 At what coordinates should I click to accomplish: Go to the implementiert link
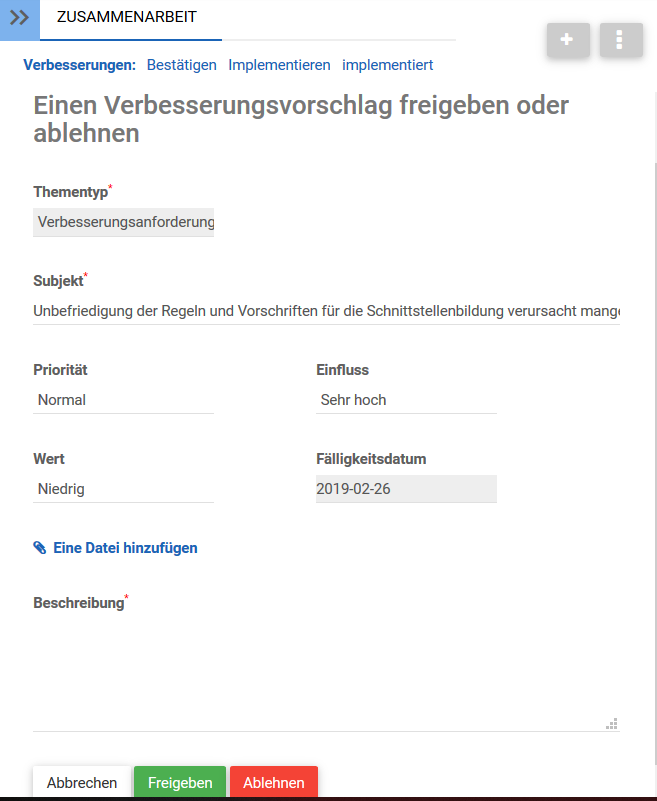click(387, 65)
